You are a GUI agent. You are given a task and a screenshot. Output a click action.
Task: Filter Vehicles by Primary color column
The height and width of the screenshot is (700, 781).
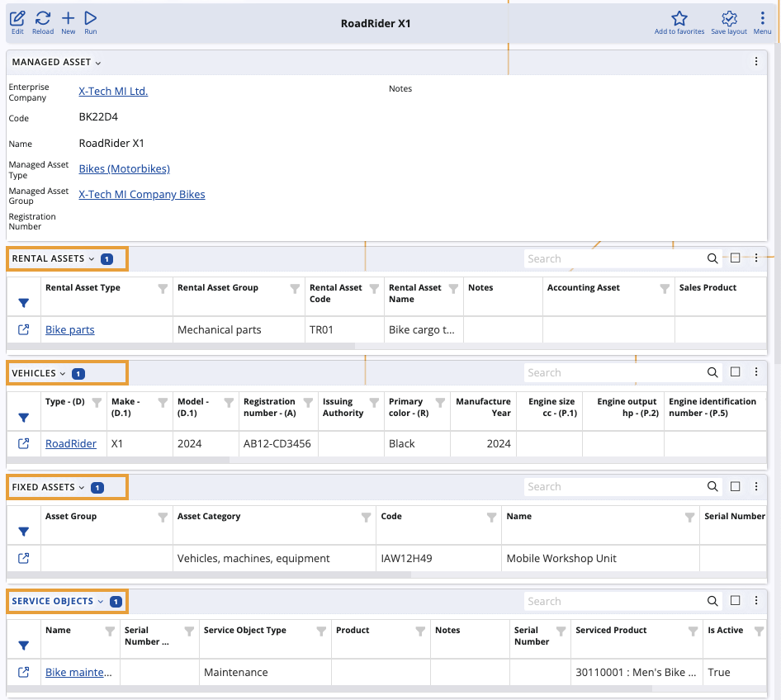[440, 402]
